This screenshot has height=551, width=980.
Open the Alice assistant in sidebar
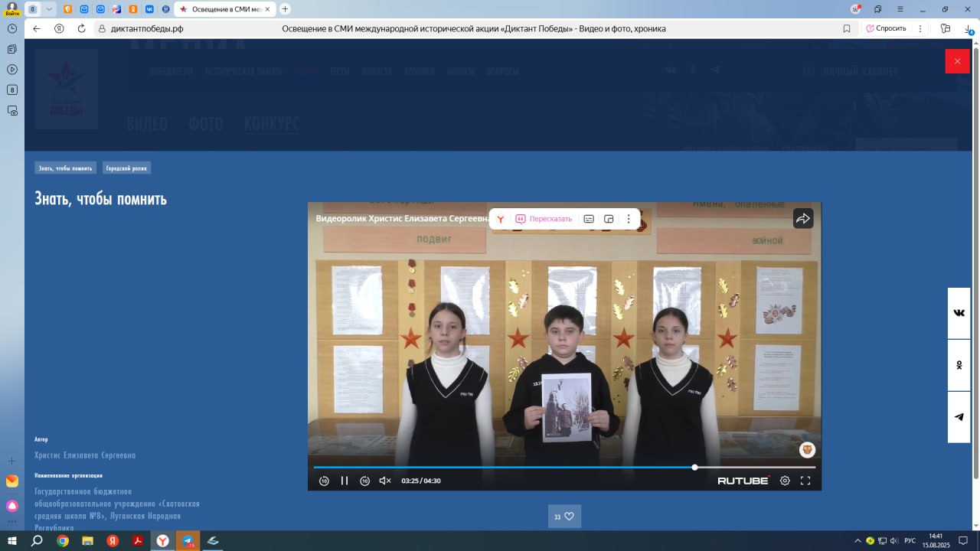(x=12, y=506)
